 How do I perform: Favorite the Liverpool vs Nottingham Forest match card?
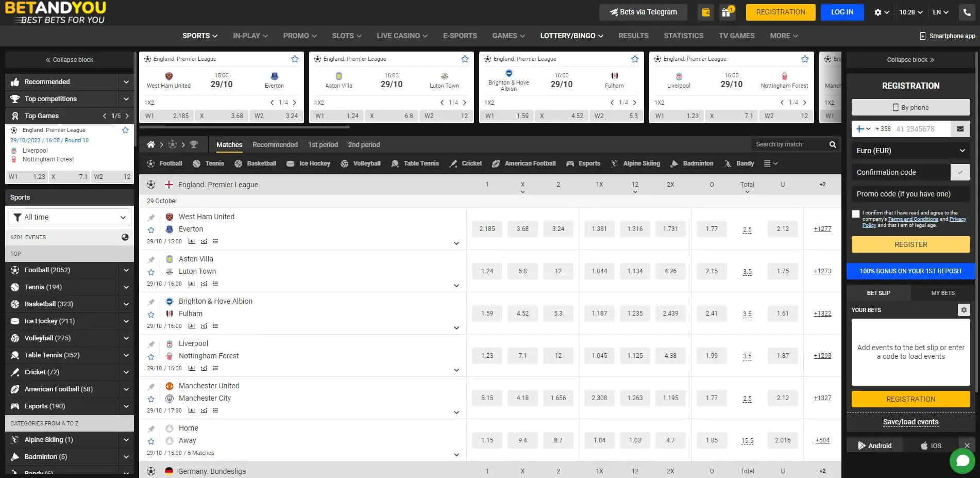(x=805, y=59)
